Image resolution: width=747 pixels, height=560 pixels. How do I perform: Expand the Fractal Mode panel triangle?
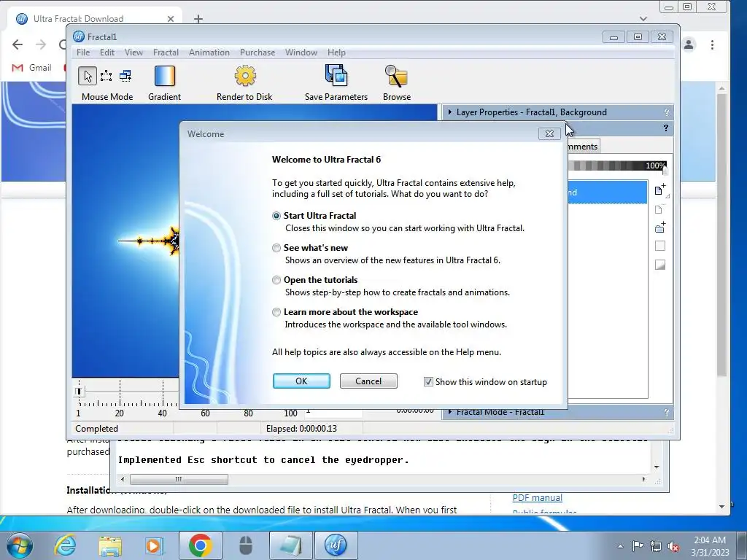pos(449,413)
